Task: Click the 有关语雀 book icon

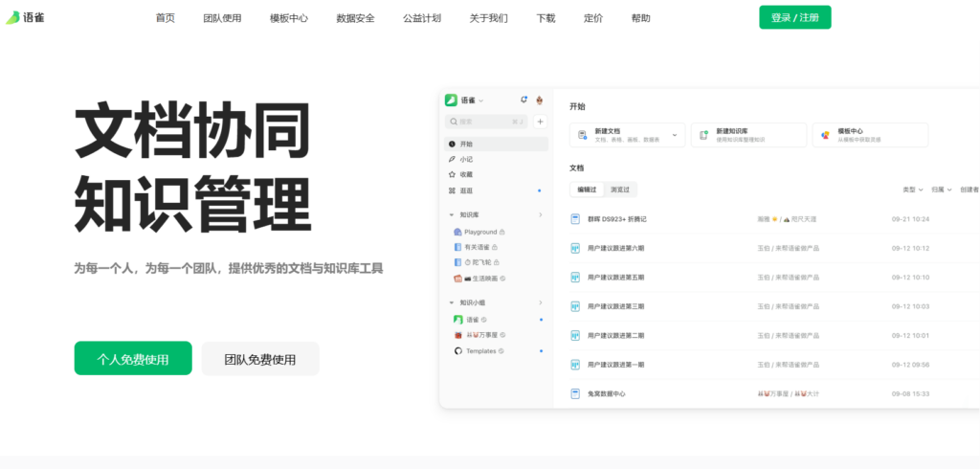Action: [x=457, y=247]
